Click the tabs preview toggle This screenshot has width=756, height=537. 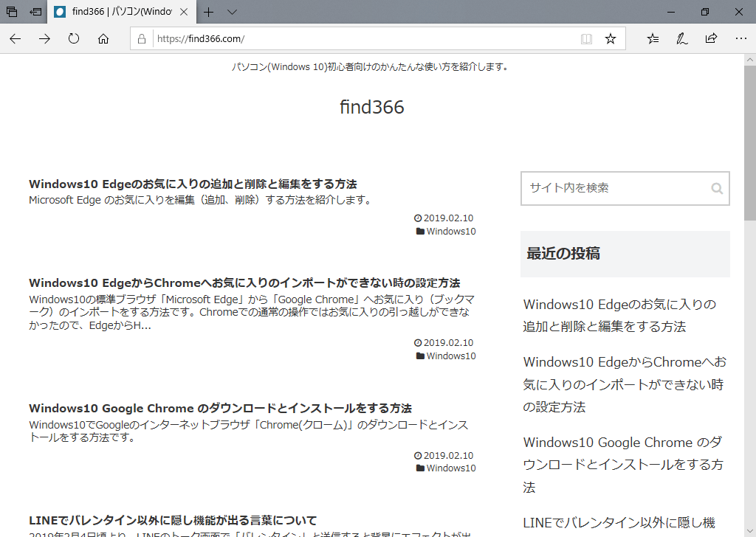(x=11, y=12)
